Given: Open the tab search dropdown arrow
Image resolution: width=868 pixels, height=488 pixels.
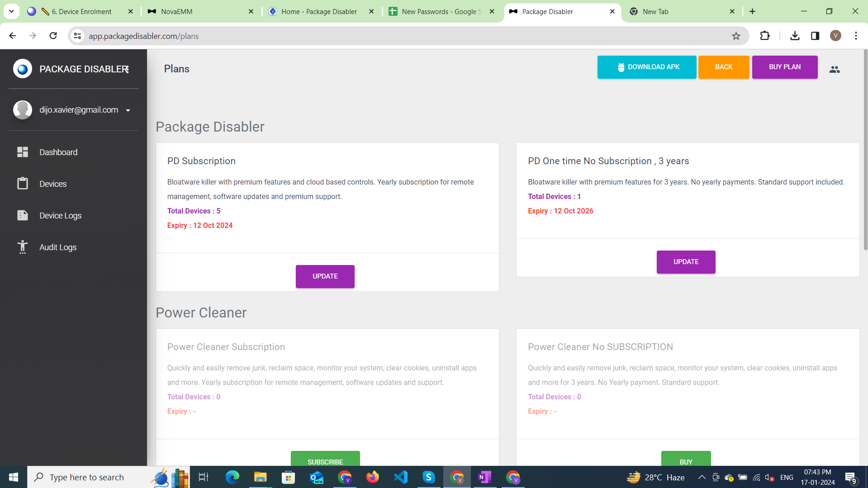Looking at the screenshot, I should (11, 11).
